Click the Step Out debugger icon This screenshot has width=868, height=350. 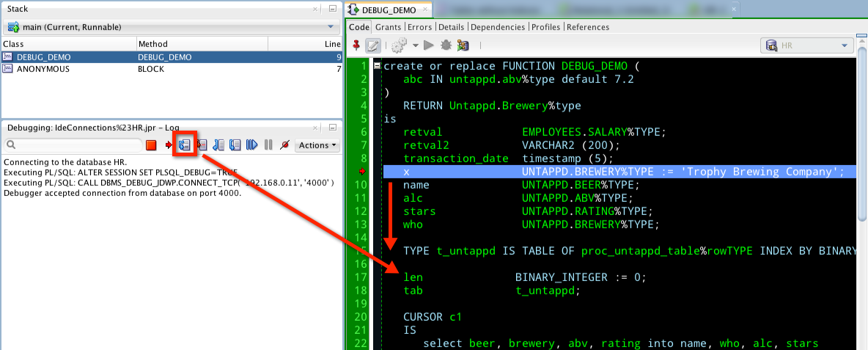pos(219,145)
